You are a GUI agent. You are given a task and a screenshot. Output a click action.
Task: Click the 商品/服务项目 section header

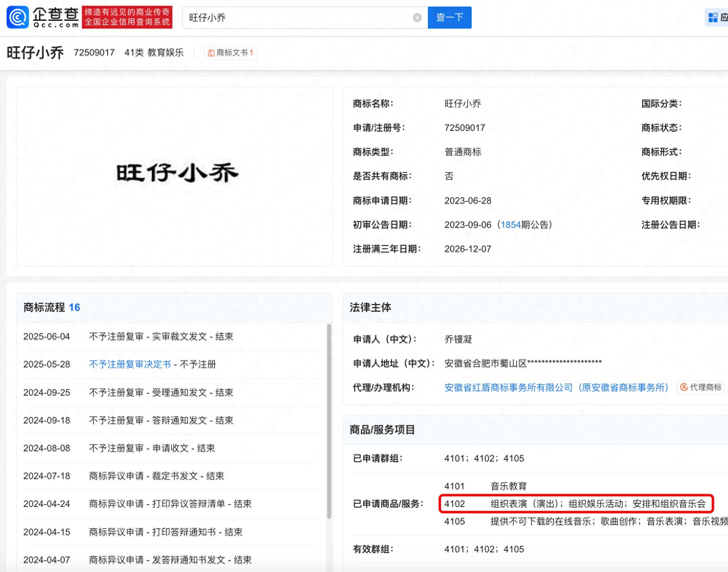[382, 430]
